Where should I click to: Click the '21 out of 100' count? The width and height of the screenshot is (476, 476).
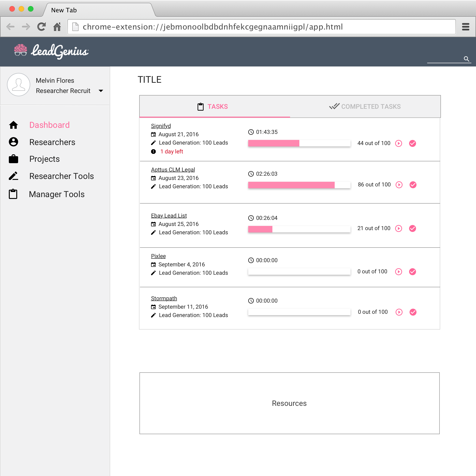pyautogui.click(x=374, y=228)
